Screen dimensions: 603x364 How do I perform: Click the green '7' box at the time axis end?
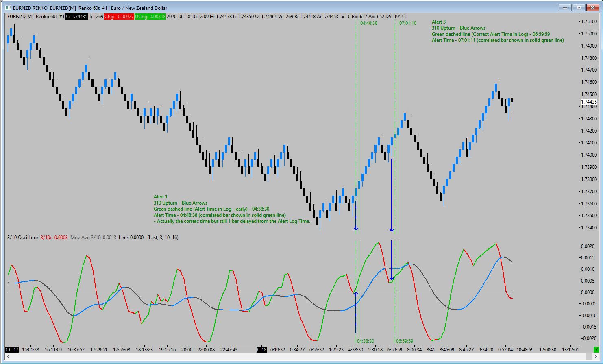pos(596,350)
